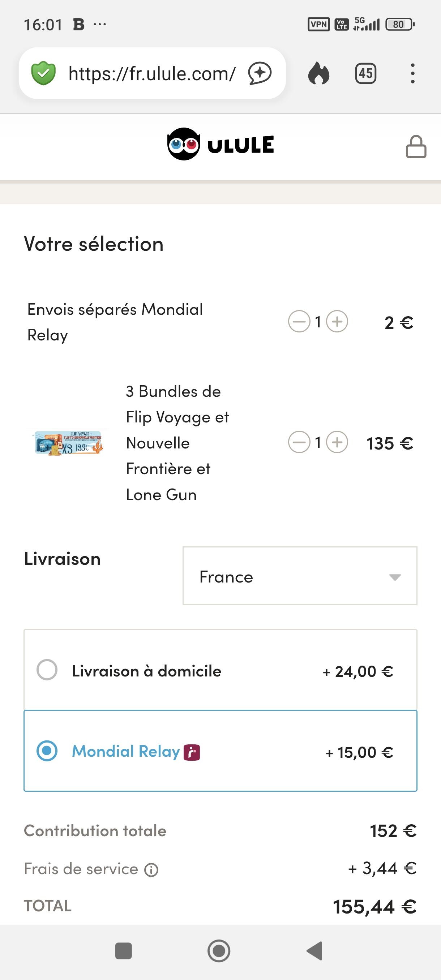Tap the Ulule owl logo
Viewport: 441px width, 980px height.
coord(220,144)
